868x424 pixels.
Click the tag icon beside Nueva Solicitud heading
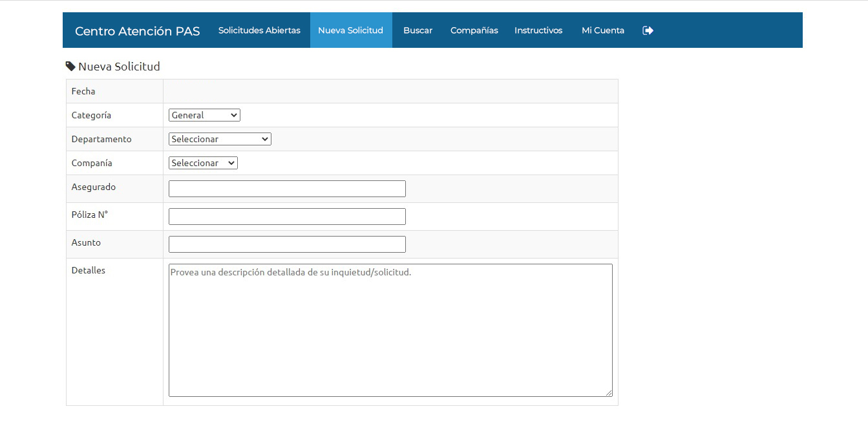click(x=70, y=67)
